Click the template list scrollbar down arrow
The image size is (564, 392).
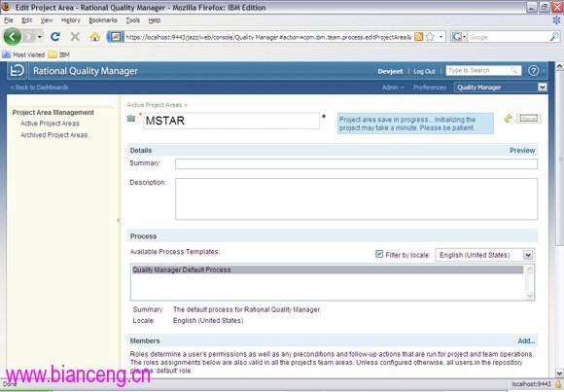pyautogui.click(x=529, y=295)
